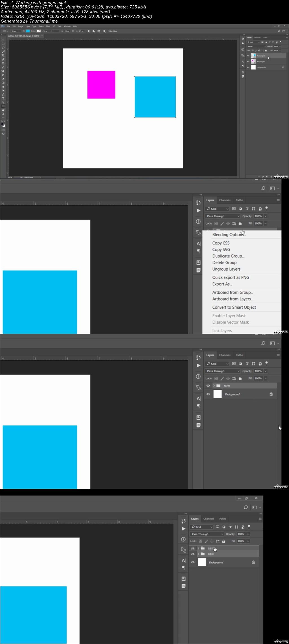Select the Lasso tool
This screenshot has height=644, width=289.
(3, 47)
